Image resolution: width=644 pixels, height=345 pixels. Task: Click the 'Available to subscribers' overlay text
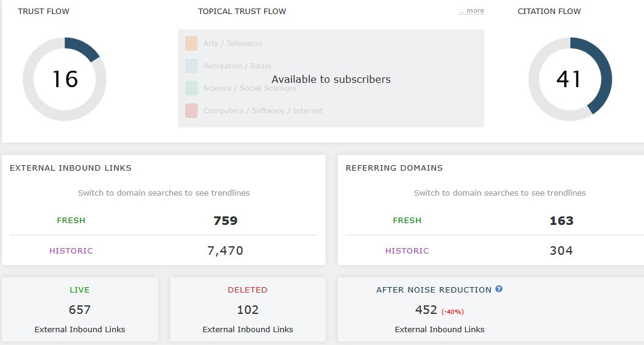(331, 79)
